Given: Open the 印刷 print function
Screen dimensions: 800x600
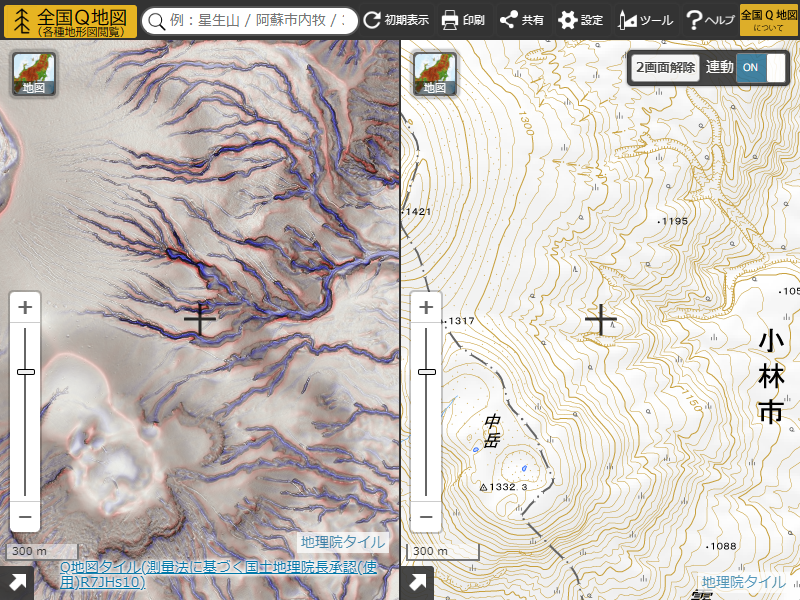Looking at the screenshot, I should [x=463, y=20].
